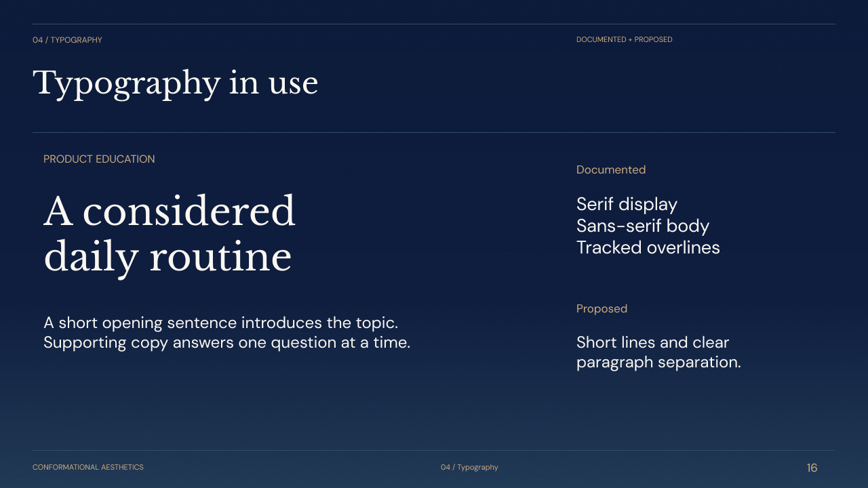Select the 'Sans-serif body' list line
The image size is (868, 488).
click(643, 226)
